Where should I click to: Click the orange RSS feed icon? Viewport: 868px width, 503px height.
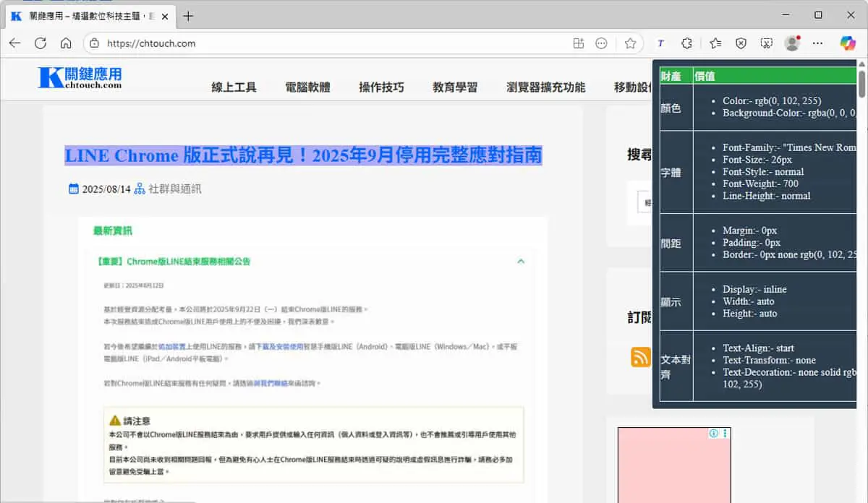pos(641,357)
